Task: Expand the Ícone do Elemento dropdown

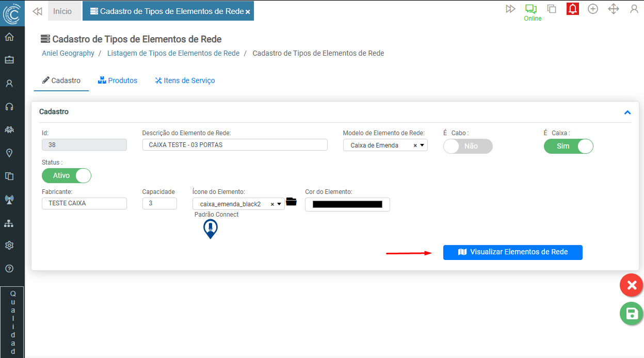Action: click(279, 204)
